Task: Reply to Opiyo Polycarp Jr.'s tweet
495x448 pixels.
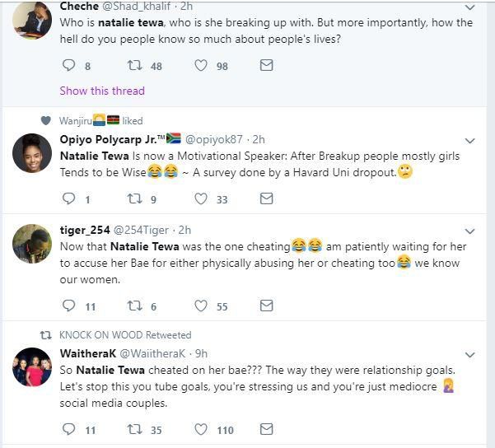Action: [x=69, y=198]
